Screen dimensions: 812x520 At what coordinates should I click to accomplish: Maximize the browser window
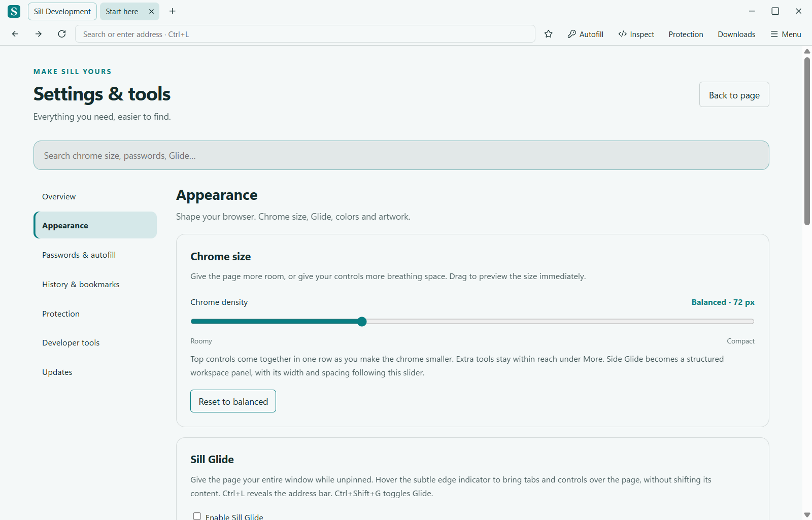pos(775,11)
